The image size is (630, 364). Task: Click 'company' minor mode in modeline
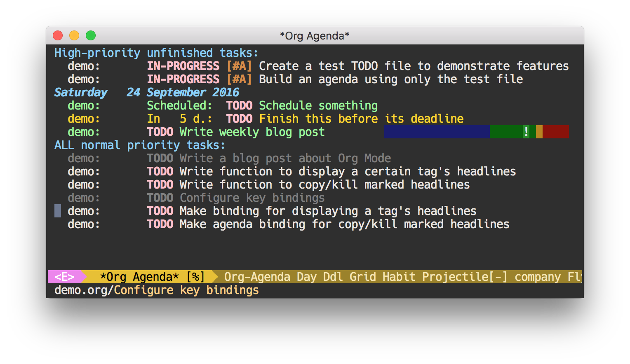(538, 277)
